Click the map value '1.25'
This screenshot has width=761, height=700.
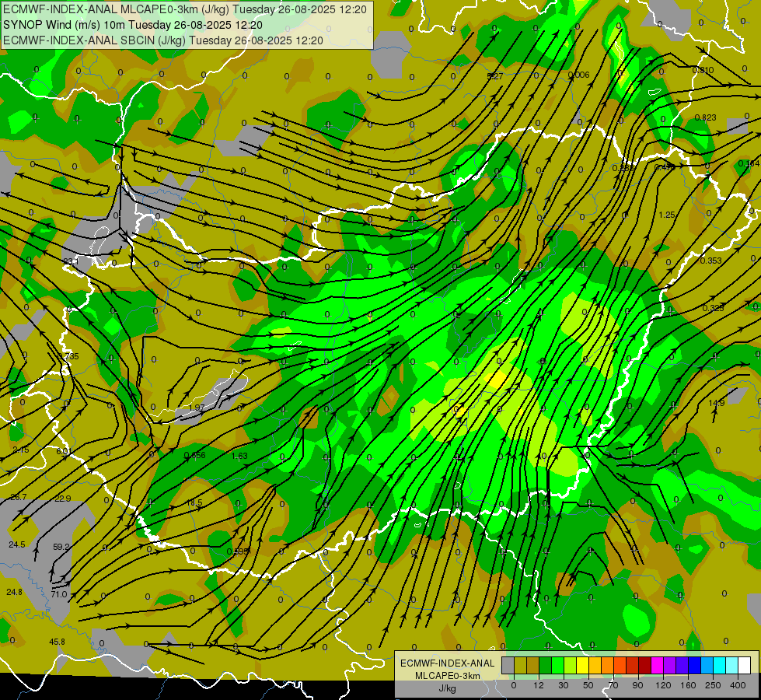[667, 215]
